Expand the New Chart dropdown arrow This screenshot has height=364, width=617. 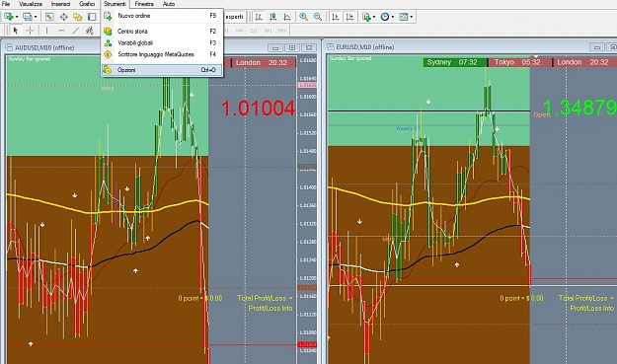tap(17, 17)
